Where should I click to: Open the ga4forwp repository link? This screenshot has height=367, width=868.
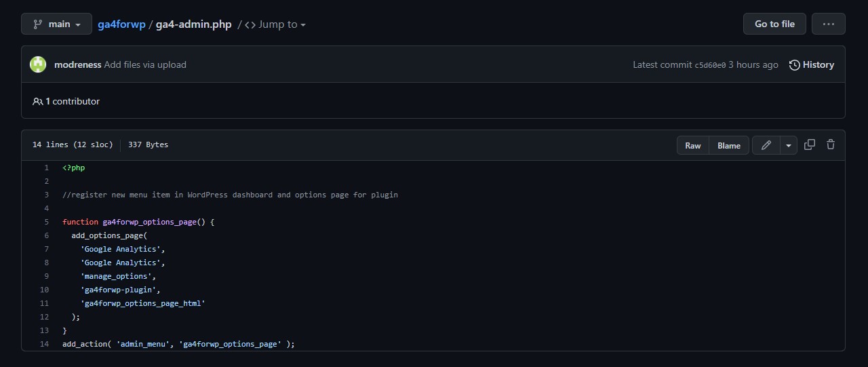121,24
